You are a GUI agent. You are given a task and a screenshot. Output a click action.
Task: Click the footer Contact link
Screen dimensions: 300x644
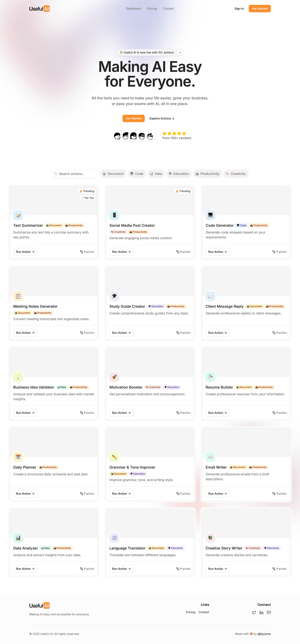click(204, 612)
